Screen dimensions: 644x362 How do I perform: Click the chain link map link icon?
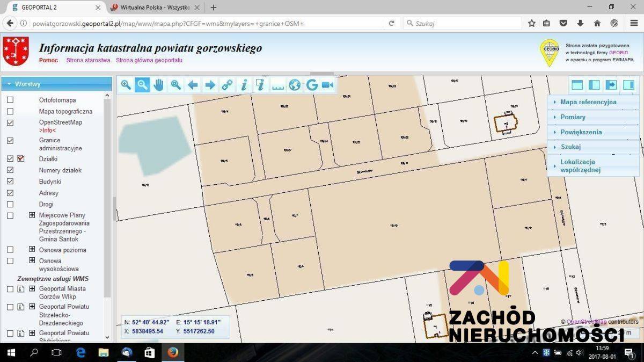coord(227,85)
